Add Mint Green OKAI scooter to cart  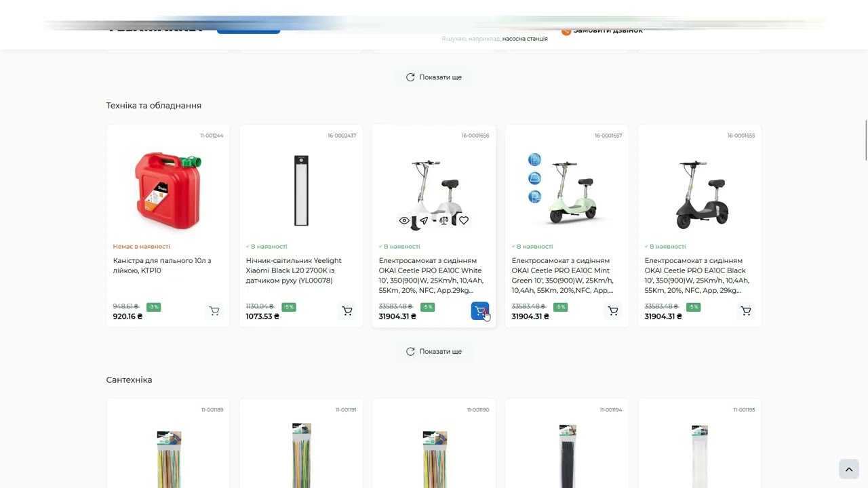[x=613, y=311]
